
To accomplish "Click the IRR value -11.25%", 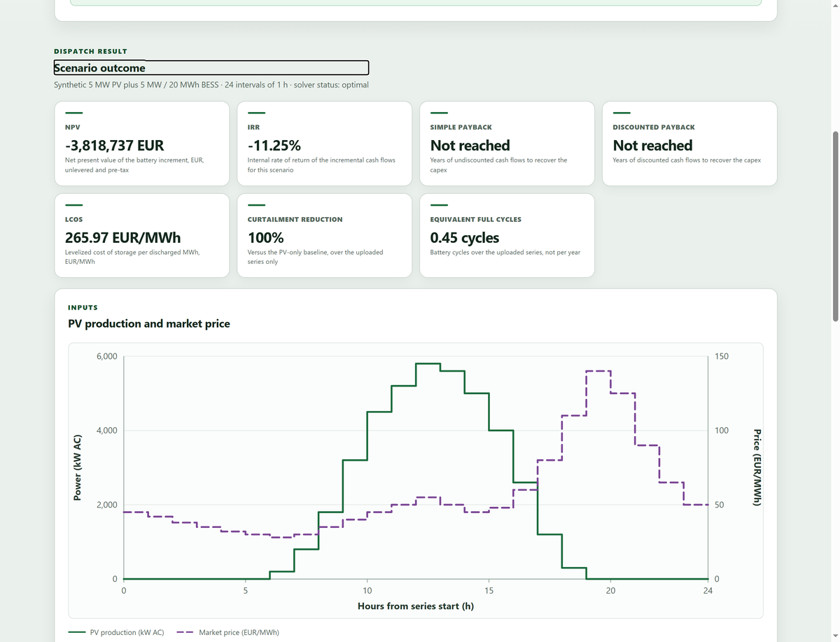I will [274, 146].
